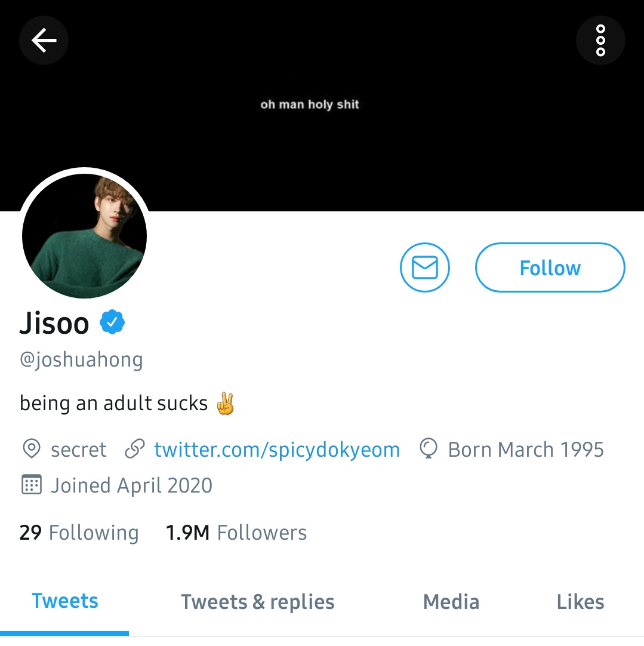The height and width of the screenshot is (646, 644).
Task: Tap the victory hand emoji in bio
Action: 226,404
